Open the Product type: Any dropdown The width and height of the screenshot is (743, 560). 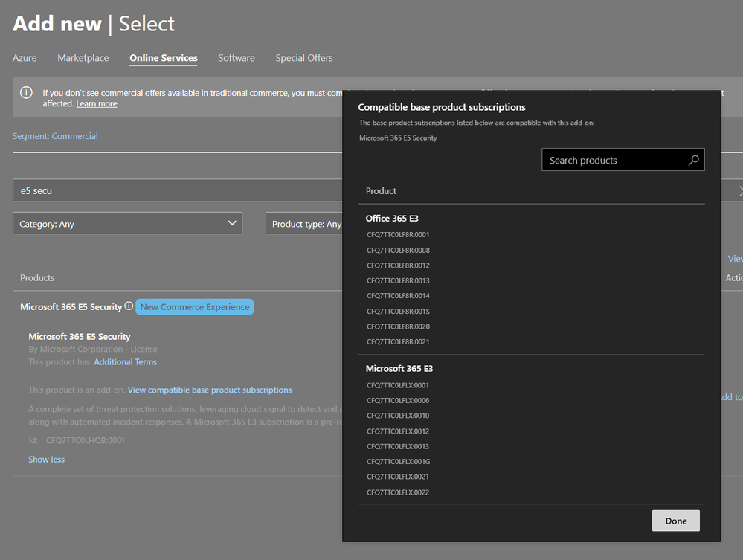(x=304, y=223)
